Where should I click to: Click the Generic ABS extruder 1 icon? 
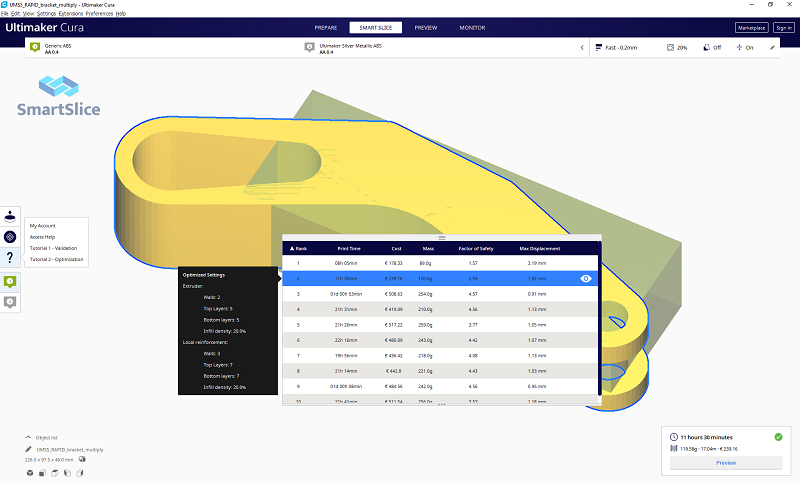[35, 47]
